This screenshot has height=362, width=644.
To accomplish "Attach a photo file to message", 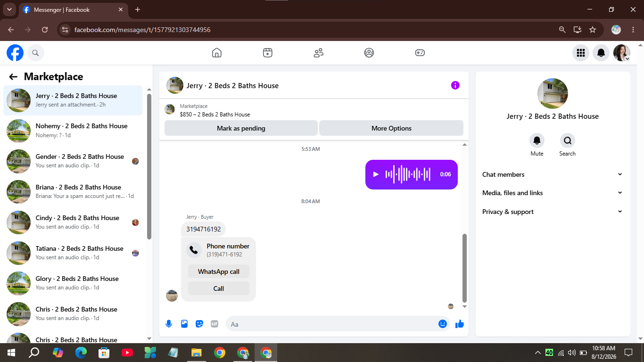I will (x=184, y=324).
